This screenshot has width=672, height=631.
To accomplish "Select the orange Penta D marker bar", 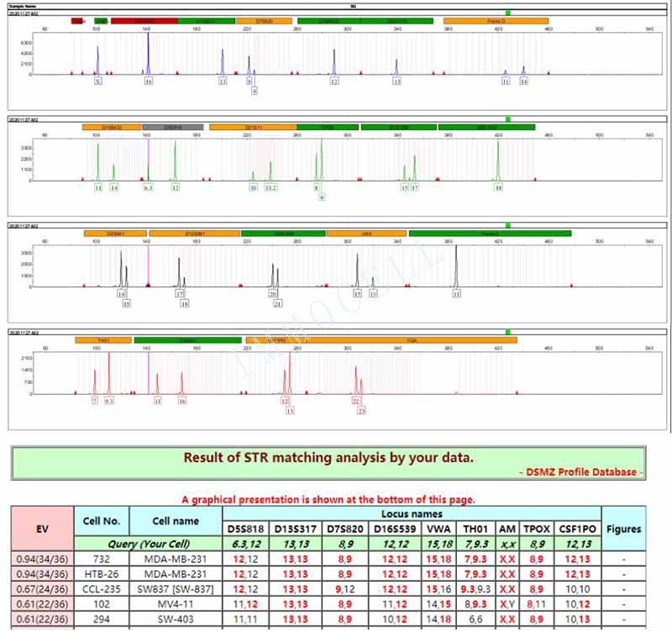I will (x=495, y=20).
